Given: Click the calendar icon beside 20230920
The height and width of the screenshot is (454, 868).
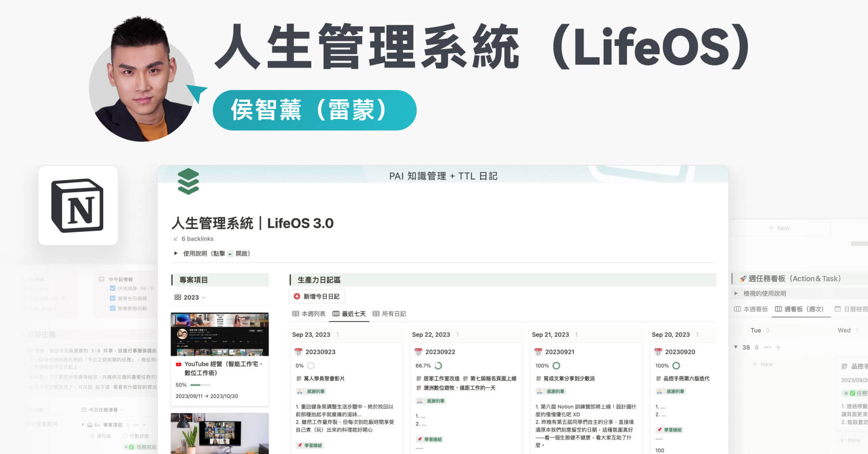Looking at the screenshot, I should 658,352.
